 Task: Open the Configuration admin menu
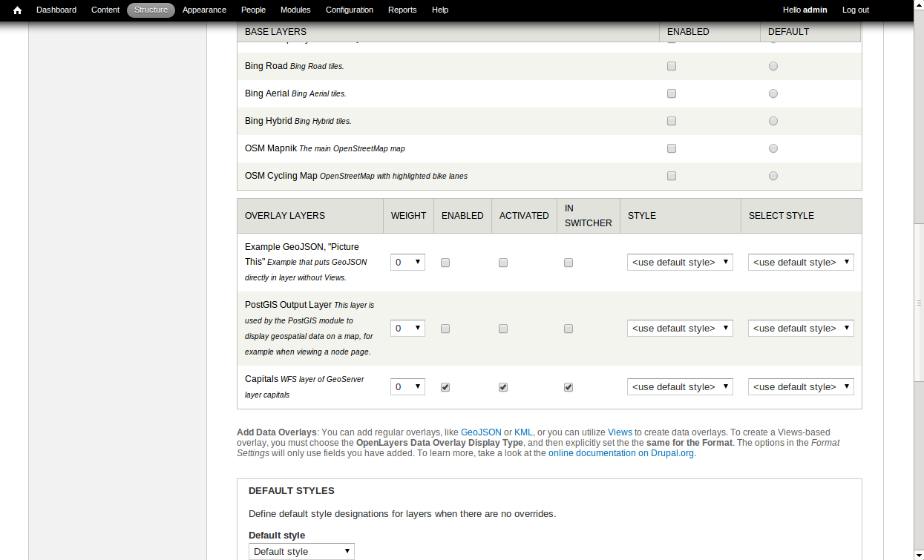pyautogui.click(x=350, y=10)
